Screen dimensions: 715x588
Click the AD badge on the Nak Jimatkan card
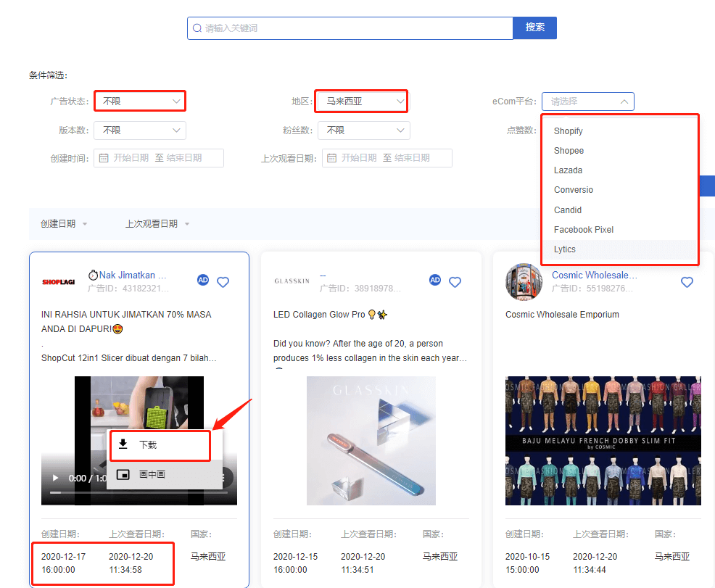(203, 279)
